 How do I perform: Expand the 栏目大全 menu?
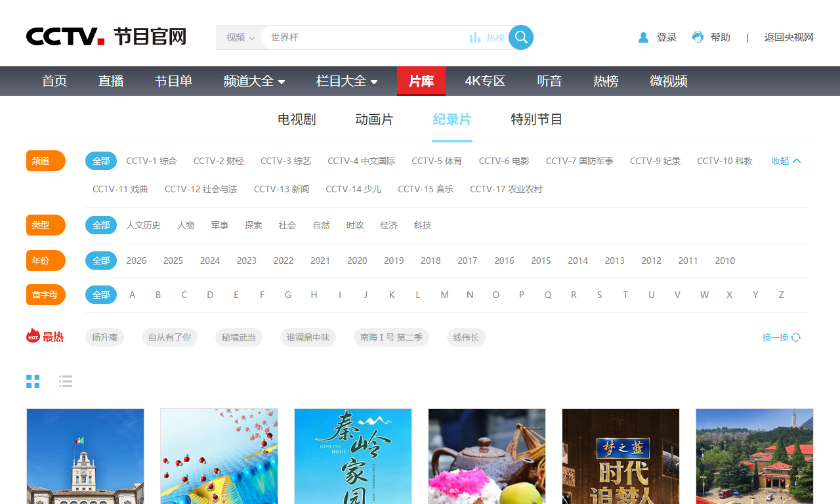click(346, 81)
